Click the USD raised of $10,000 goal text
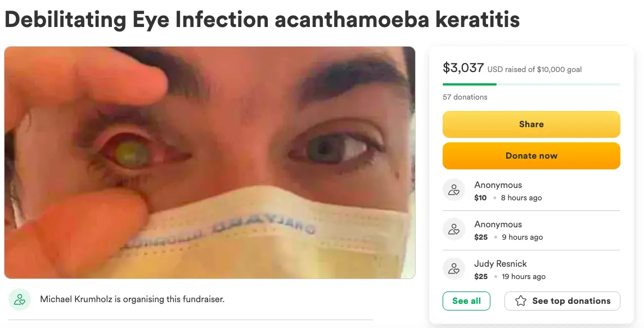This screenshot has height=328, width=644. [534, 70]
